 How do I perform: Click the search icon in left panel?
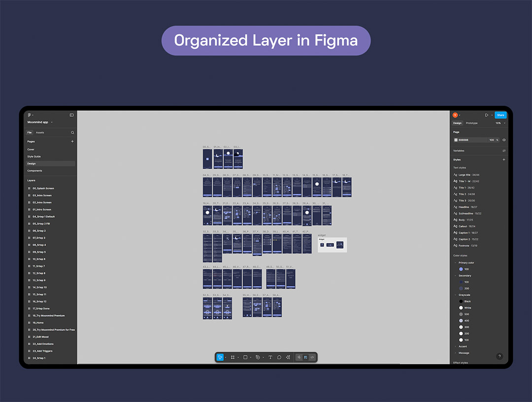(72, 133)
